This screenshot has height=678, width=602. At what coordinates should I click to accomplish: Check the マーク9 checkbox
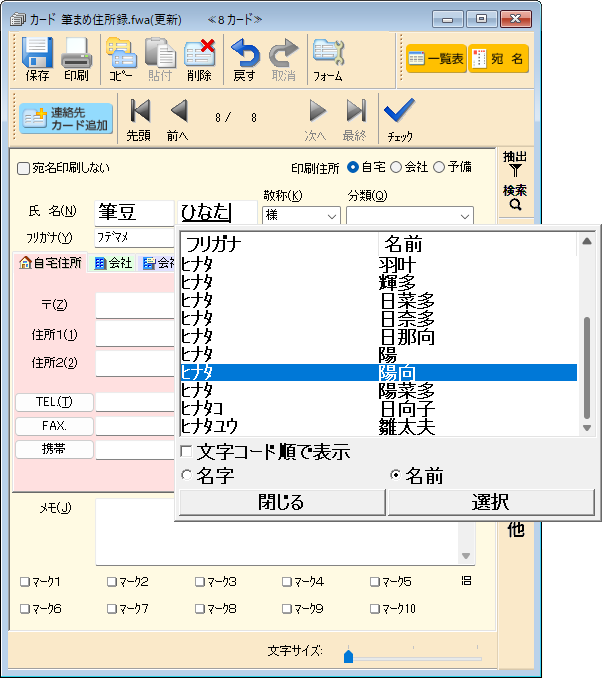(286, 609)
